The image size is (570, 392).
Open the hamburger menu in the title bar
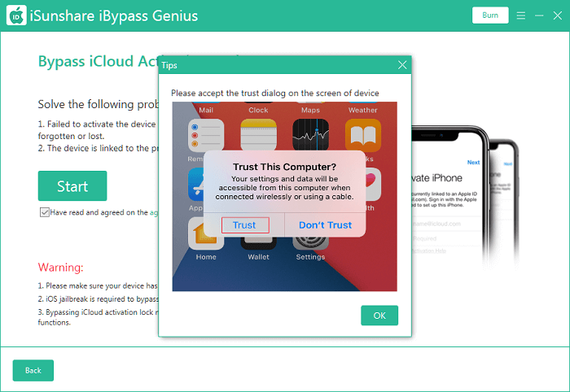pyautogui.click(x=521, y=15)
